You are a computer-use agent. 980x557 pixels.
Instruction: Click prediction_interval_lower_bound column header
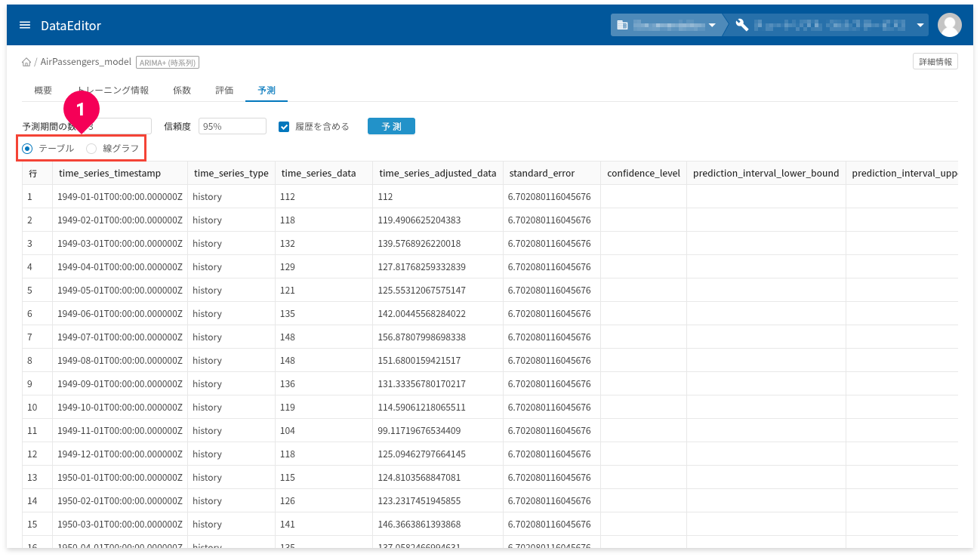pyautogui.click(x=766, y=174)
